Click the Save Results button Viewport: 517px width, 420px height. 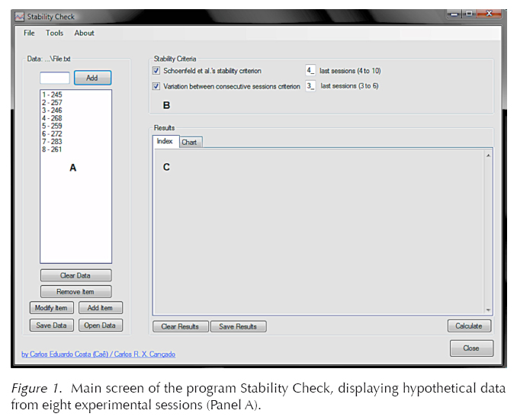238,326
